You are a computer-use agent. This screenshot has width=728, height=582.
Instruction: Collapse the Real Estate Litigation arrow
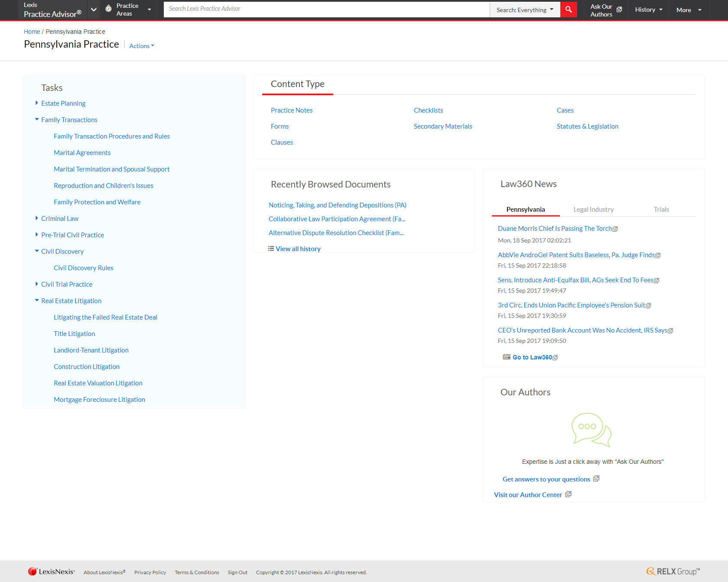coord(36,301)
